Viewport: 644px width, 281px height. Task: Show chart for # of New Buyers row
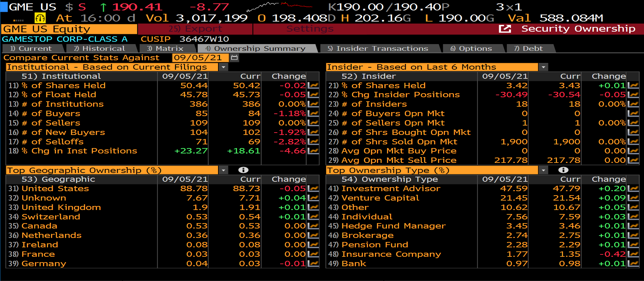(313, 132)
